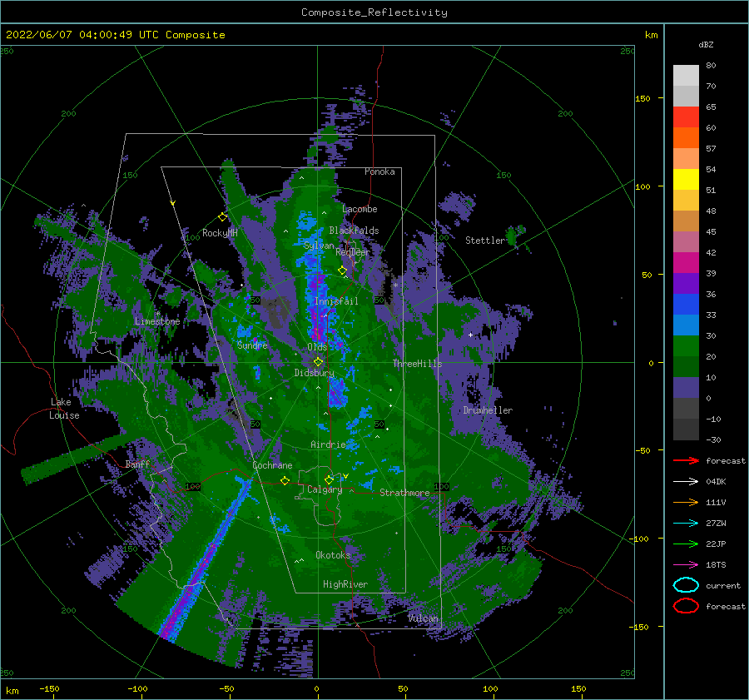Screen dimensions: 749x700
Task: Click the green 22JP arrow in legend
Action: click(686, 544)
